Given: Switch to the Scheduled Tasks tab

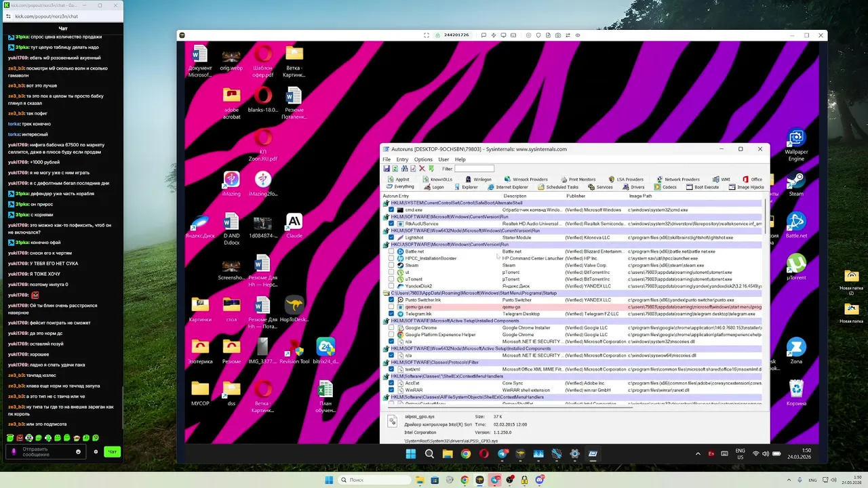Looking at the screenshot, I should (x=557, y=187).
